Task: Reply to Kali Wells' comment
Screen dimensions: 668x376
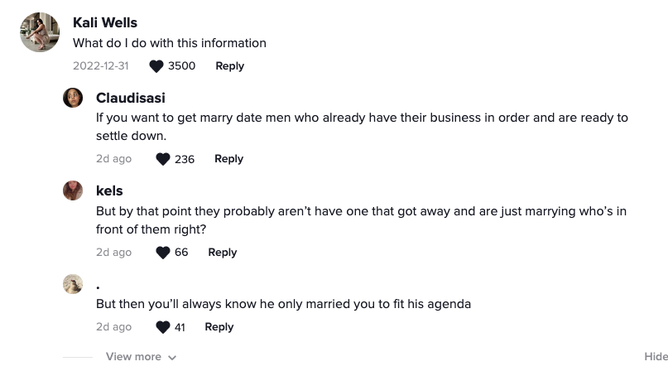Action: pyautogui.click(x=230, y=66)
